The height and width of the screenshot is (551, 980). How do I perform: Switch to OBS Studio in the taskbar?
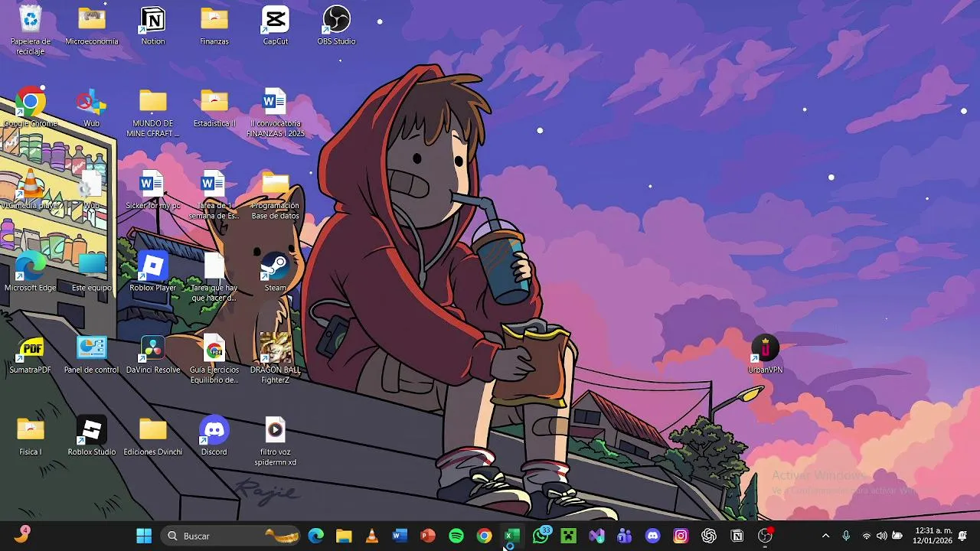pos(765,536)
